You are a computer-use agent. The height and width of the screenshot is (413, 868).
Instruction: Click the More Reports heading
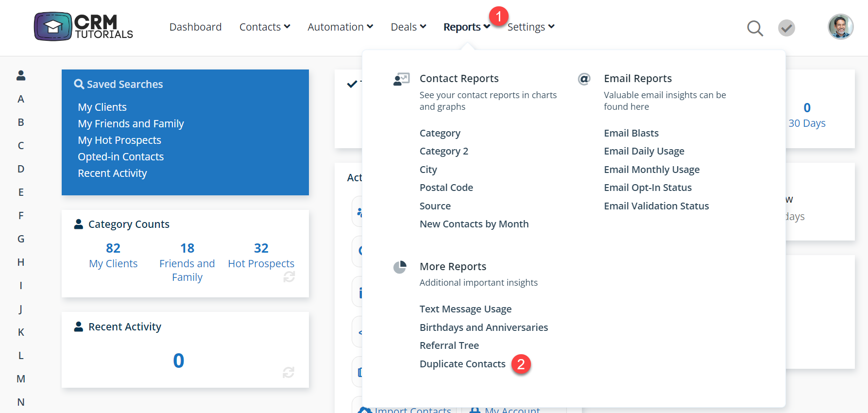point(453,267)
